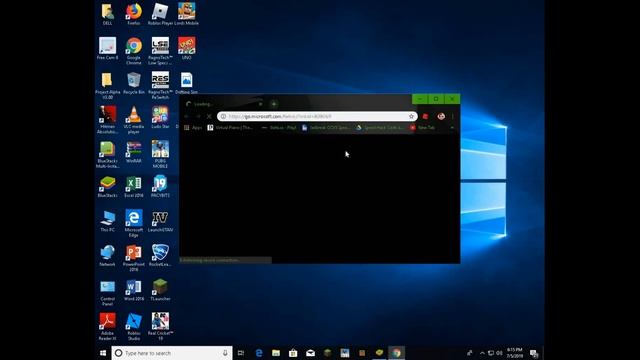
Task: Click the taskbar search microphone icon
Action: pyautogui.click(x=225, y=353)
